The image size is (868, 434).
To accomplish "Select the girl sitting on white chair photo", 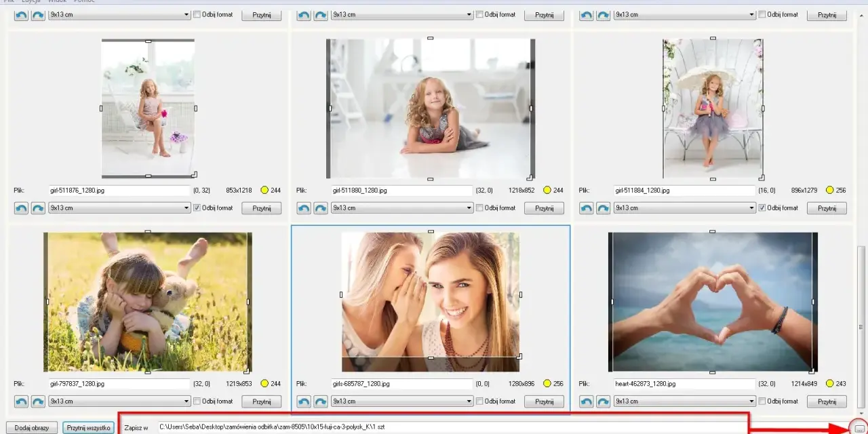I will coord(148,108).
